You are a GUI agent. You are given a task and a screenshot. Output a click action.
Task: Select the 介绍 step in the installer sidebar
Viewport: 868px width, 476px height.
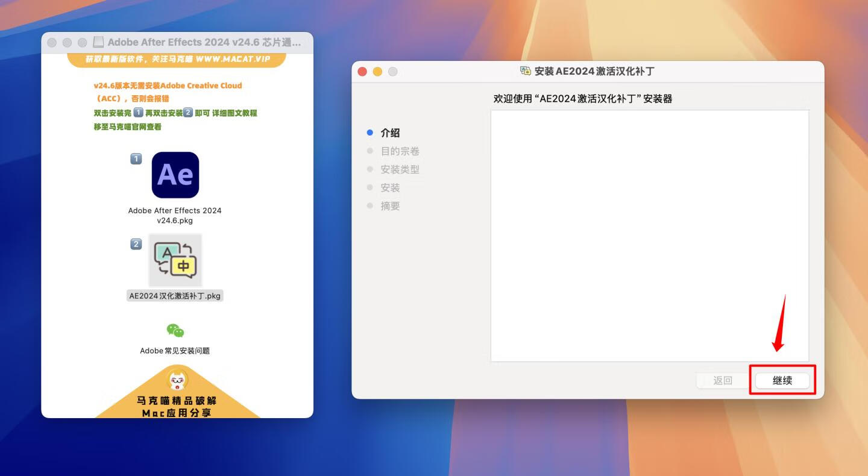(390, 133)
